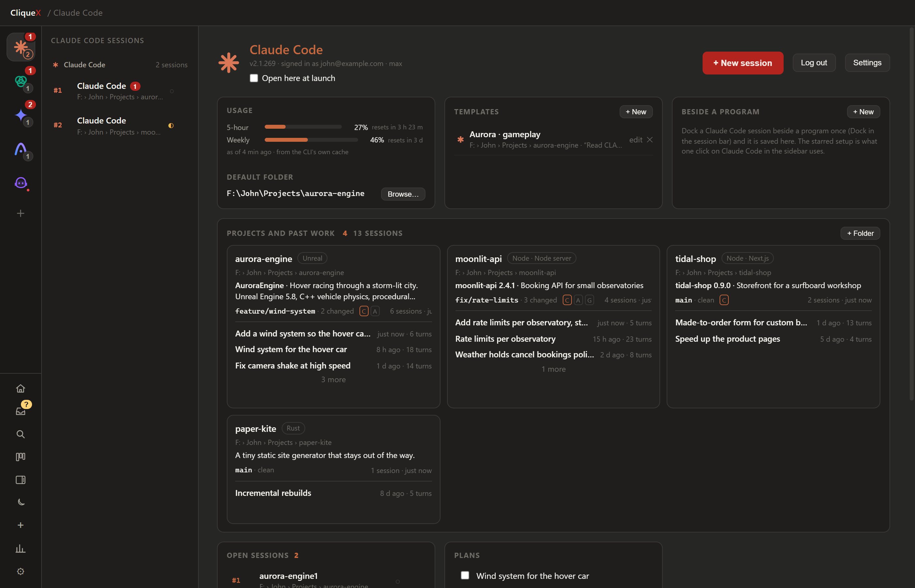This screenshot has height=588, width=915.
Task: Click the fix/rate-limits branch label
Action: [x=487, y=300]
